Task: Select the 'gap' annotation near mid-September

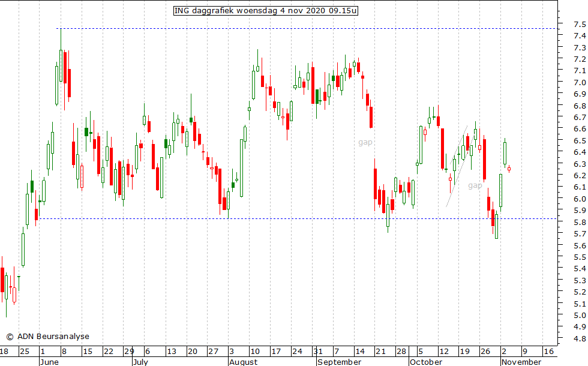Action: 365,142
